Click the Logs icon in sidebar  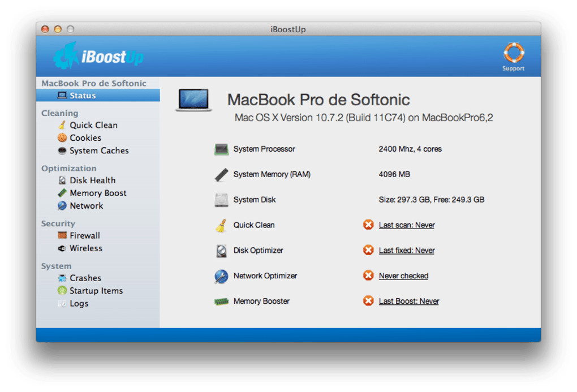[x=62, y=303]
